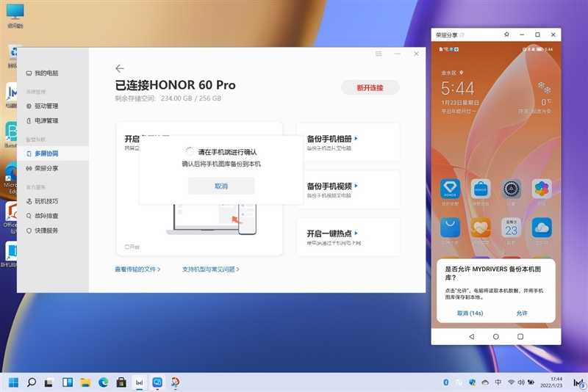Toggle the 中 input method indicator
The width and height of the screenshot is (588, 392).
(x=498, y=382)
